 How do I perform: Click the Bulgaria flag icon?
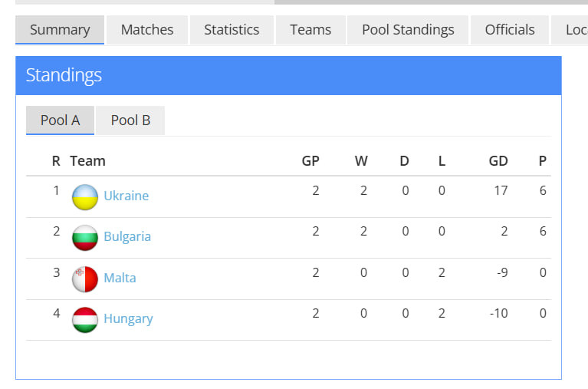(x=85, y=237)
